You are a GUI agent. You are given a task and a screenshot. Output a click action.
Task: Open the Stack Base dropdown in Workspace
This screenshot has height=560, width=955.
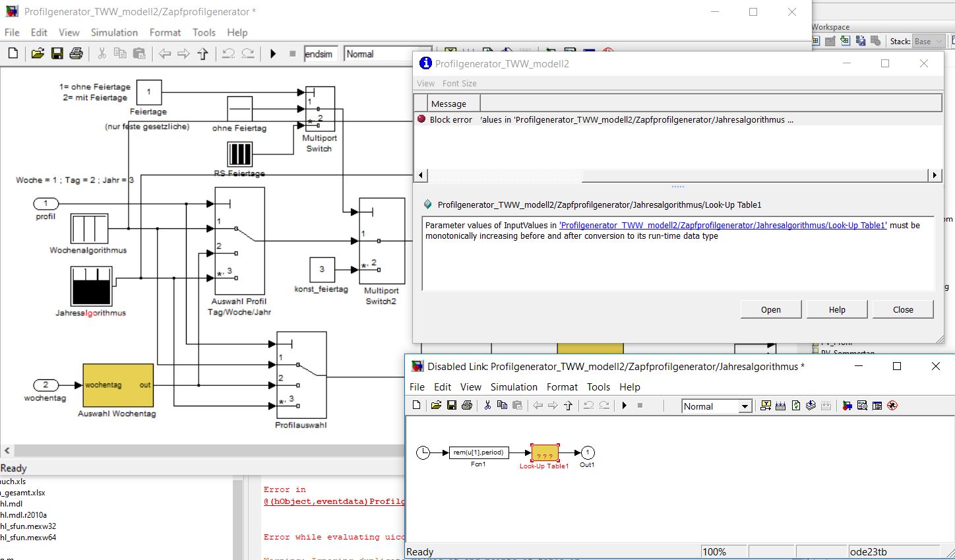pos(929,42)
